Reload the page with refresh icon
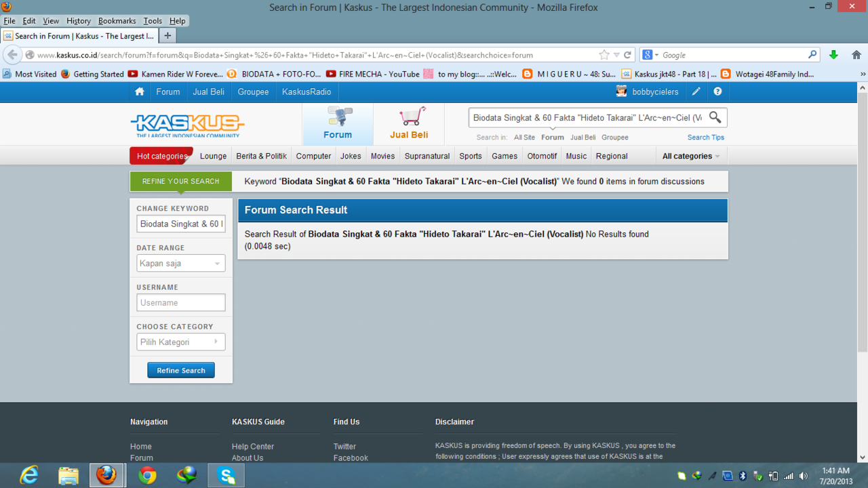The height and width of the screenshot is (488, 868). pyautogui.click(x=627, y=55)
